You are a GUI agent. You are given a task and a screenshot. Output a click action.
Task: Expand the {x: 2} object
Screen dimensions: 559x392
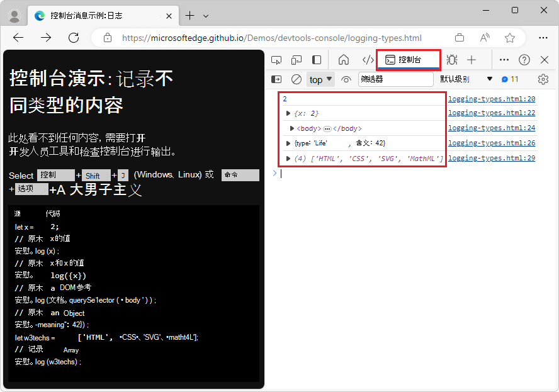288,113
